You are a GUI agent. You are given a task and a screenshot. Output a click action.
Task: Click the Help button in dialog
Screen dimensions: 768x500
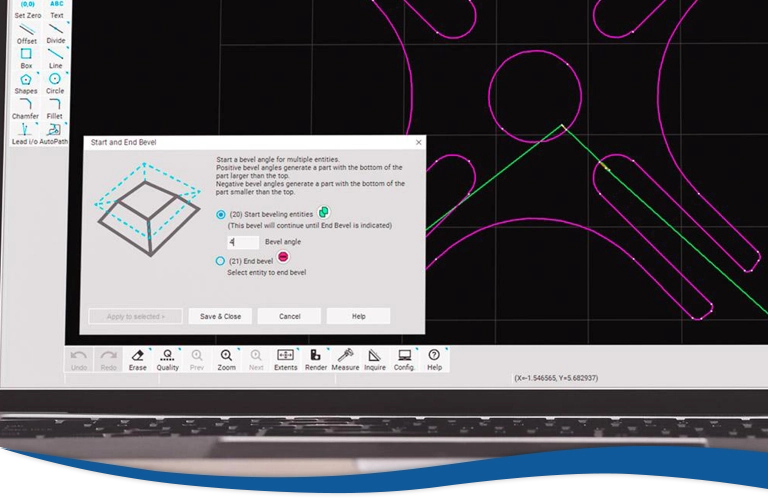click(x=358, y=316)
